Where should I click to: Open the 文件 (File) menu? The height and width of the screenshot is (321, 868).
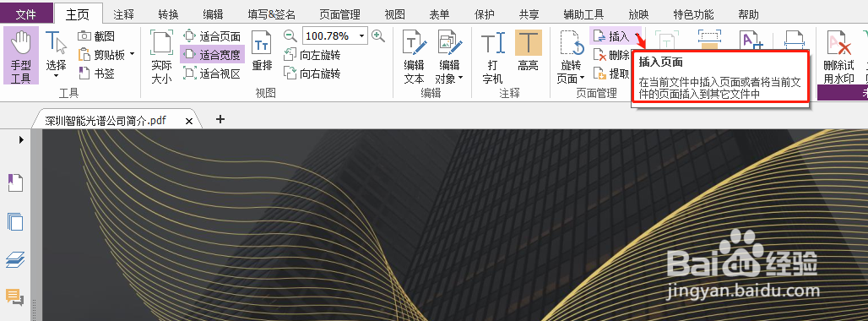pos(26,14)
